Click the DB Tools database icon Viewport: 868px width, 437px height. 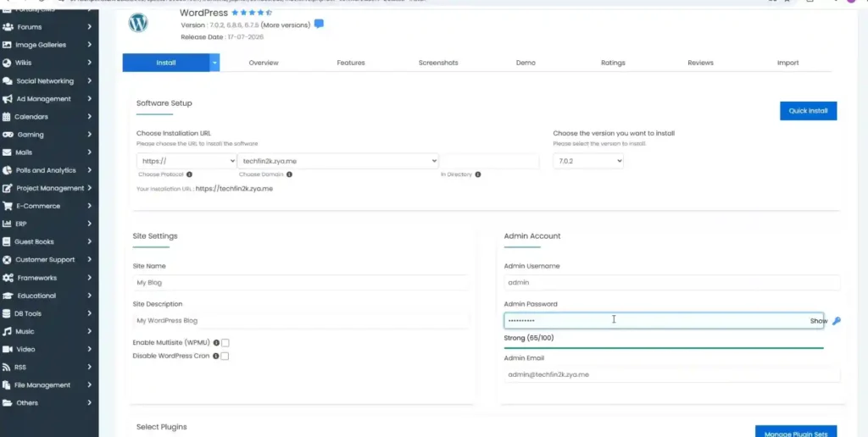pos(7,313)
